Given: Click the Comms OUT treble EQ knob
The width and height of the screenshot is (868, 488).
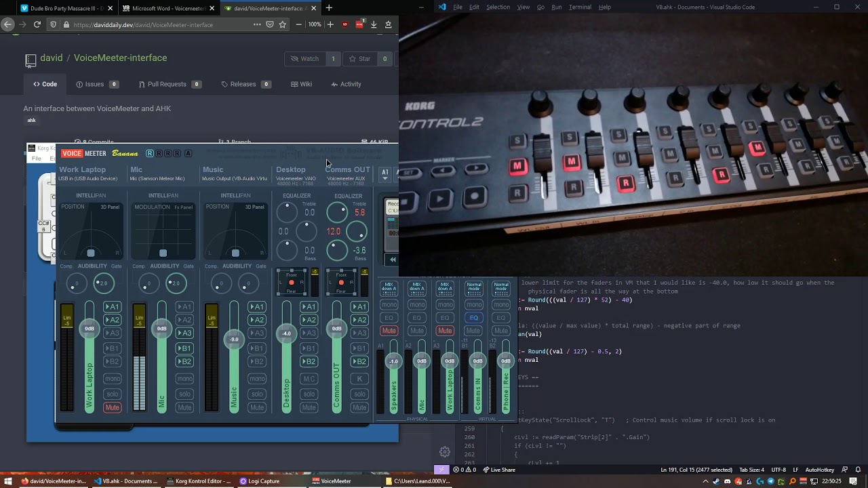Looking at the screenshot, I should tap(337, 212).
